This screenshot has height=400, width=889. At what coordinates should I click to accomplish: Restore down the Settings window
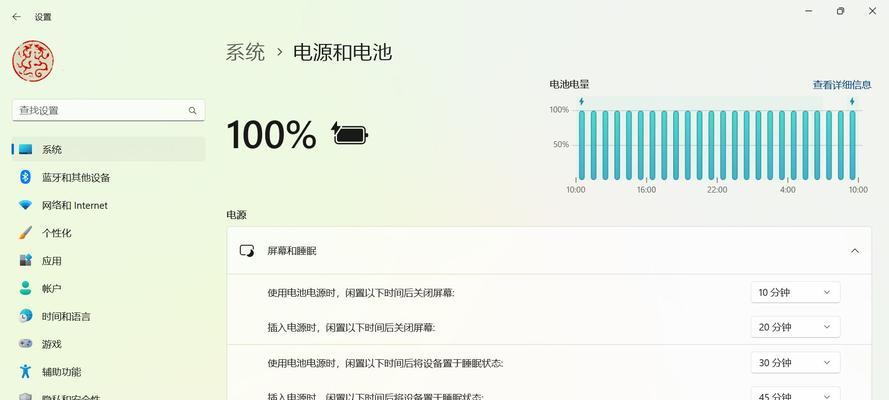point(840,11)
